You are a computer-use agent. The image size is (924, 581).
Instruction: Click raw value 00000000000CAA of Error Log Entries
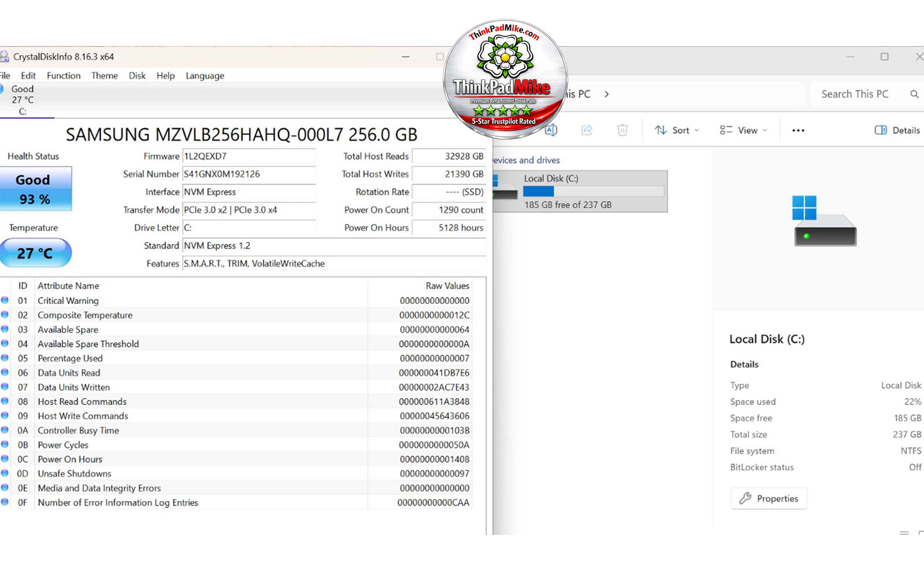(x=434, y=502)
